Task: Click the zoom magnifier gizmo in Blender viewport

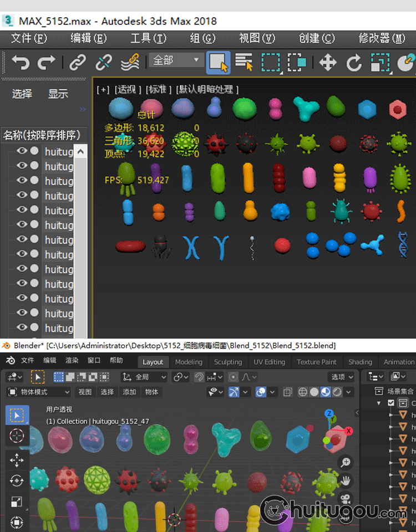Action: click(345, 462)
